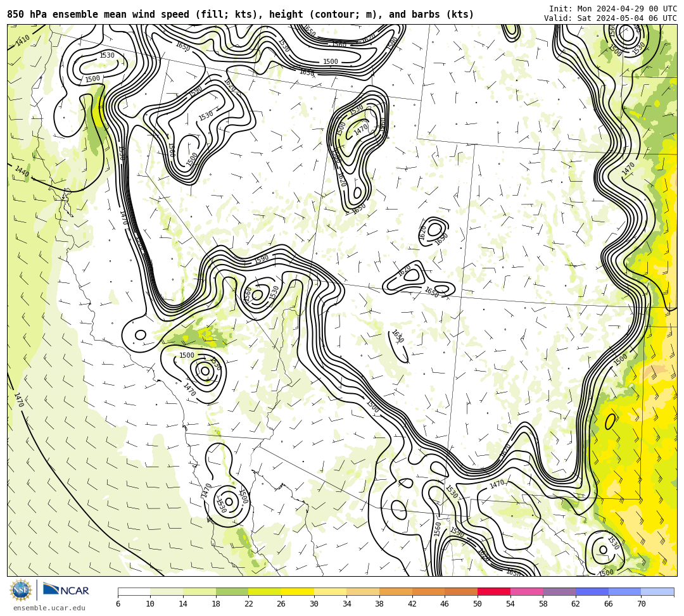Click the colorbar tick label 6
The width and height of the screenshot is (684, 616).
pyautogui.click(x=118, y=604)
